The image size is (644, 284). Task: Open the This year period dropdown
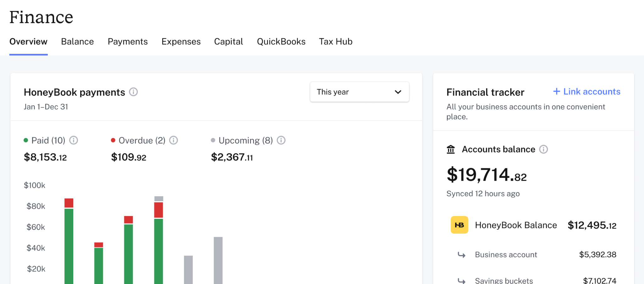pyautogui.click(x=359, y=92)
